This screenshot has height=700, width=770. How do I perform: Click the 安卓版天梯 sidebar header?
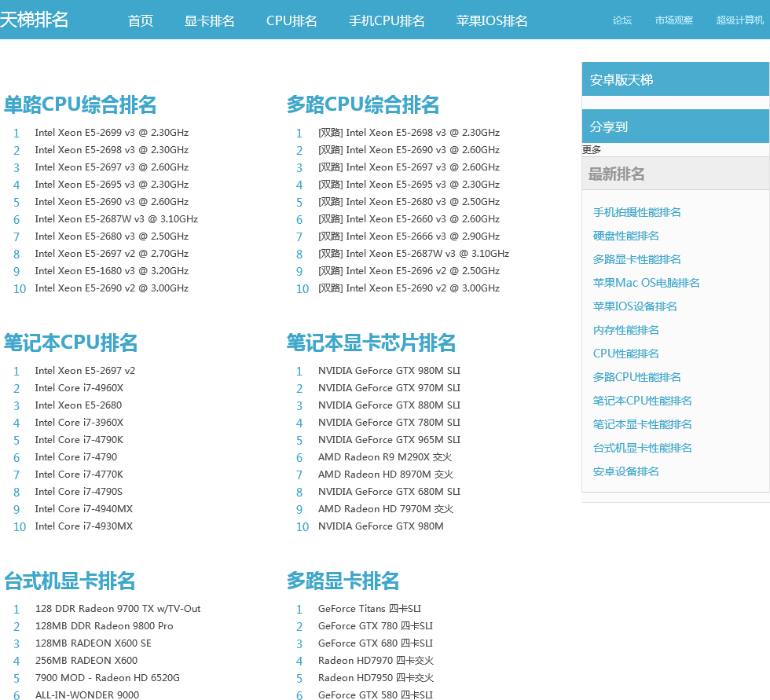click(x=675, y=79)
